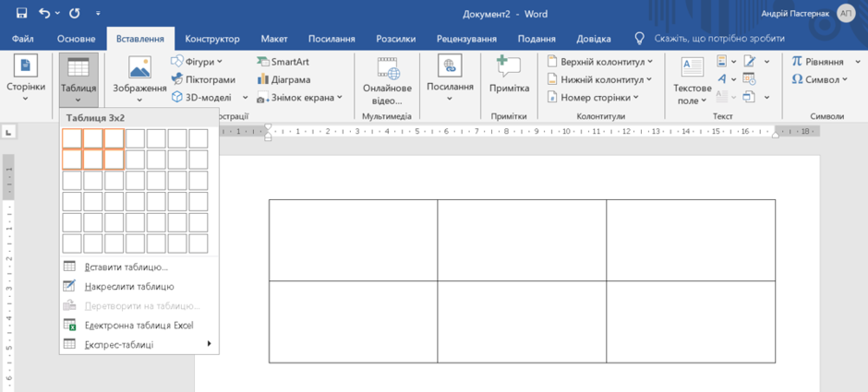
Task: Switch to the View (Подання) tab
Action: (536, 39)
